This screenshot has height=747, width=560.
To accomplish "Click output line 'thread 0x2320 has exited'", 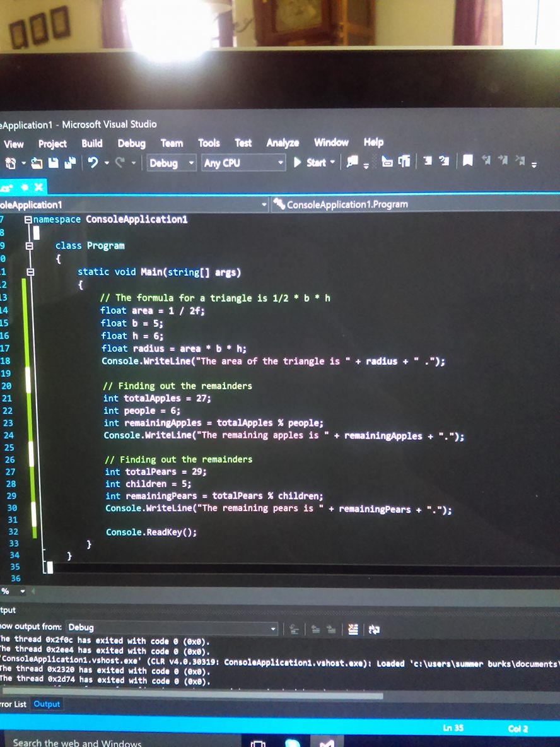I will coord(105,670).
